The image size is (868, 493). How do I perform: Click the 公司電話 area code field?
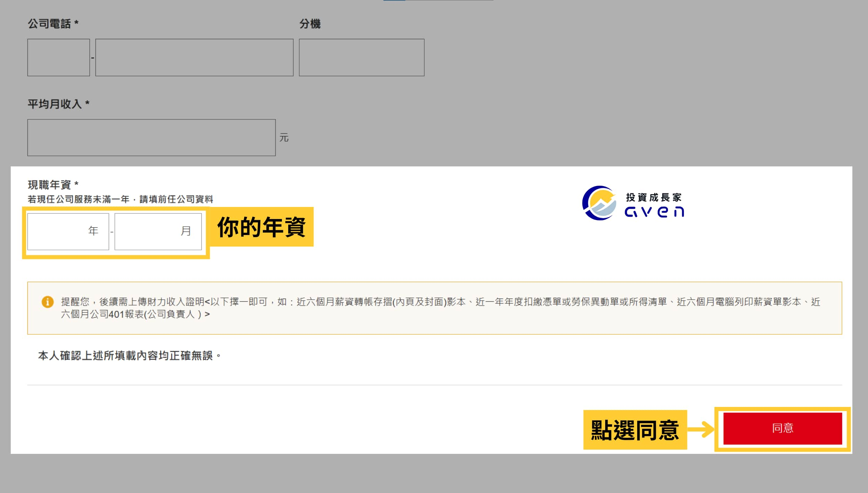[59, 57]
